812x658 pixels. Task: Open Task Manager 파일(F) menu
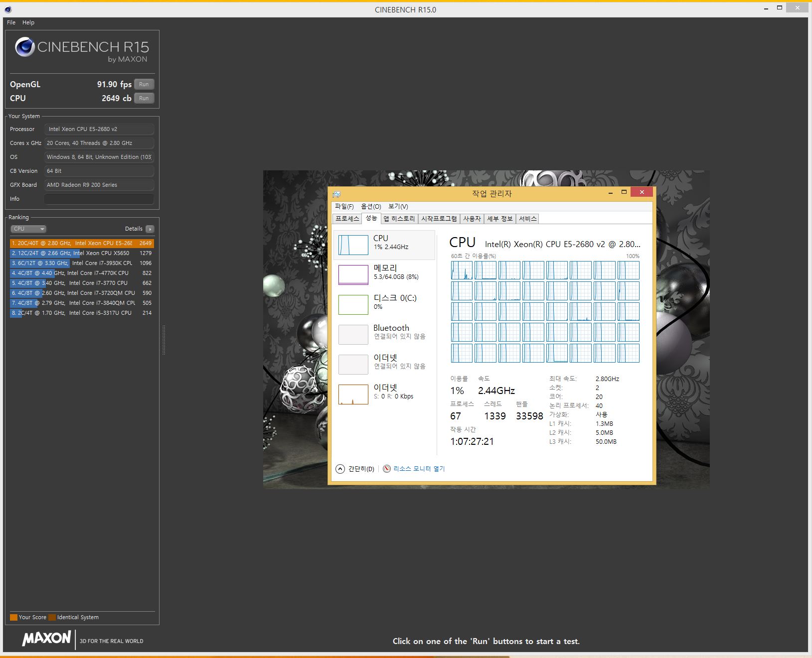[344, 206]
